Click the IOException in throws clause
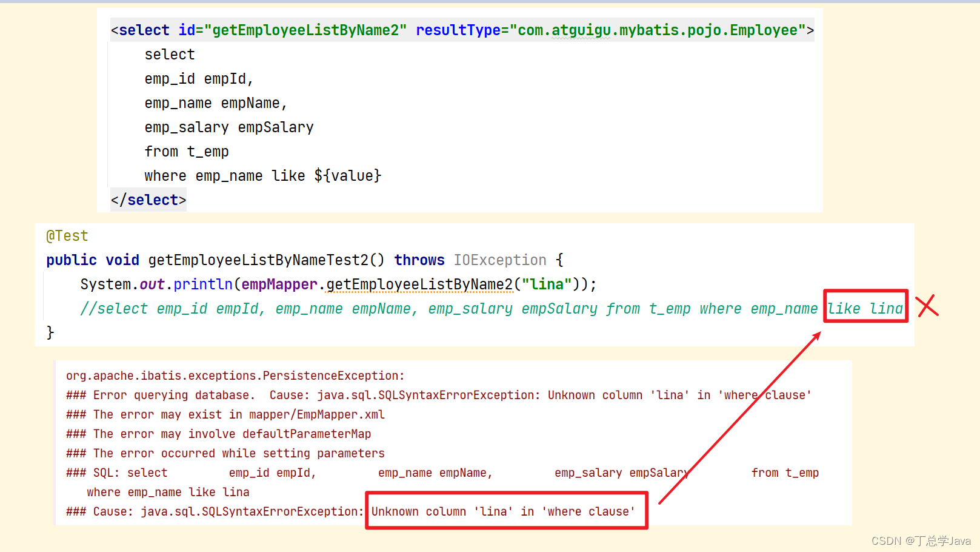 tap(500, 260)
